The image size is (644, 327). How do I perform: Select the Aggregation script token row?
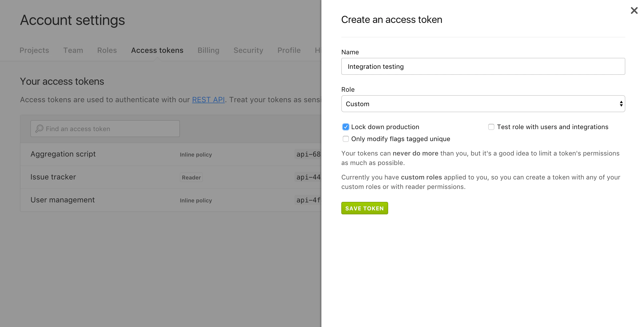click(x=63, y=154)
